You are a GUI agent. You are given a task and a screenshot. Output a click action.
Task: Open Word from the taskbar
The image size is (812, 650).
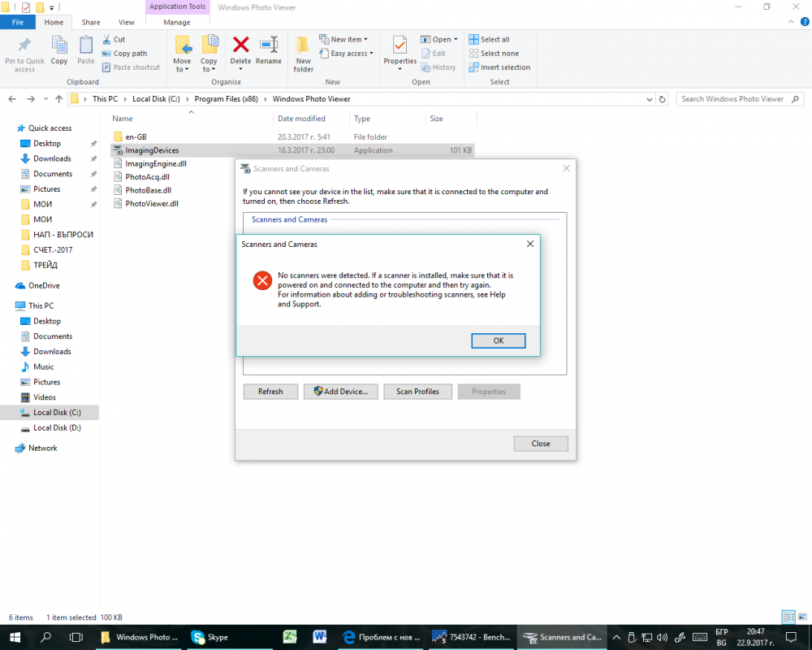319,637
